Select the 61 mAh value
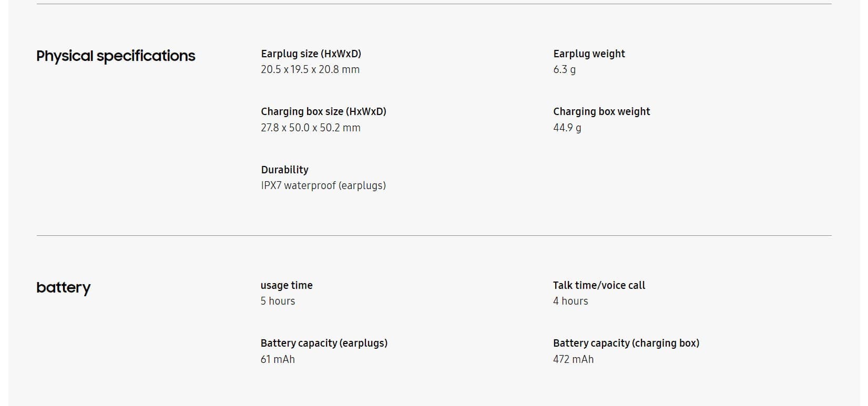868x406 pixels. (278, 359)
